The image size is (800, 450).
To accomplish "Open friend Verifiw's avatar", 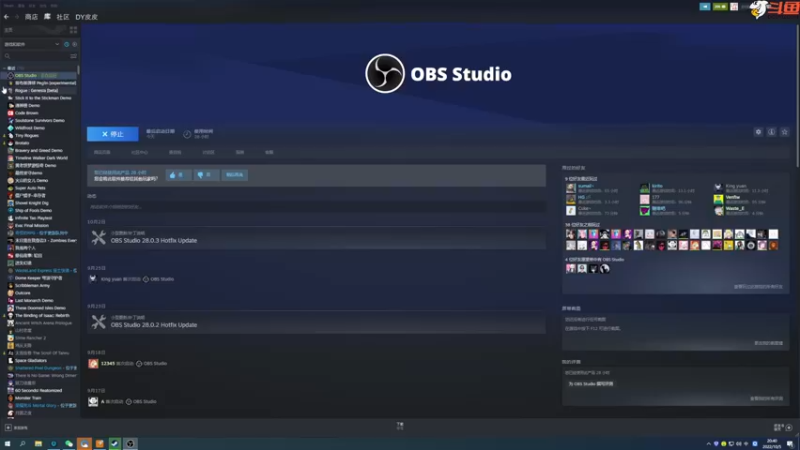I will [718, 199].
